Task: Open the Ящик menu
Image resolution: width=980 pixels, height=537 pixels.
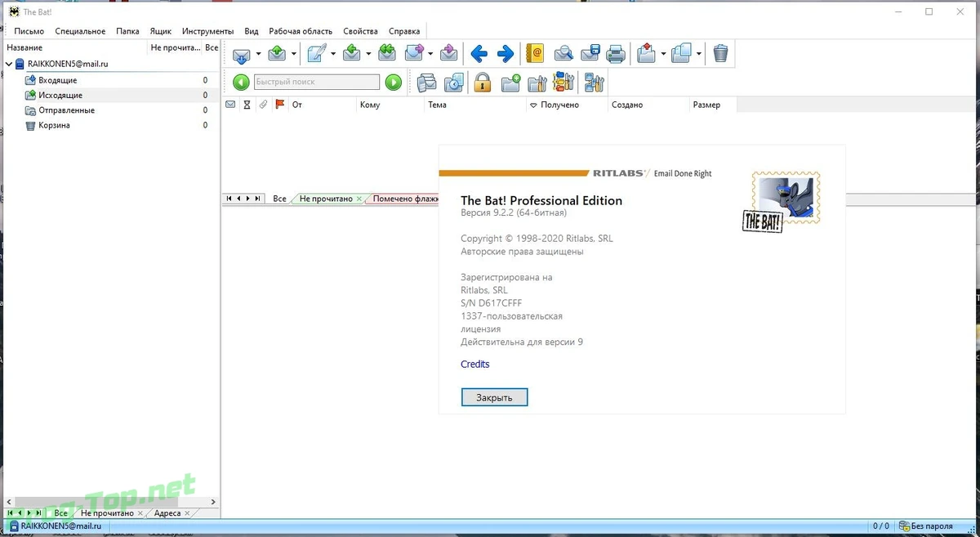Action: click(161, 31)
